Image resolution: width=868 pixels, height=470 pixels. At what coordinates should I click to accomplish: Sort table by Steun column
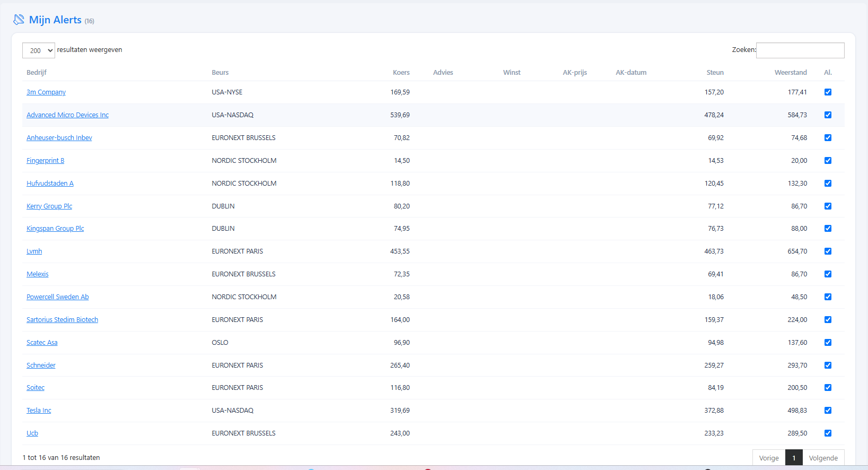click(715, 73)
